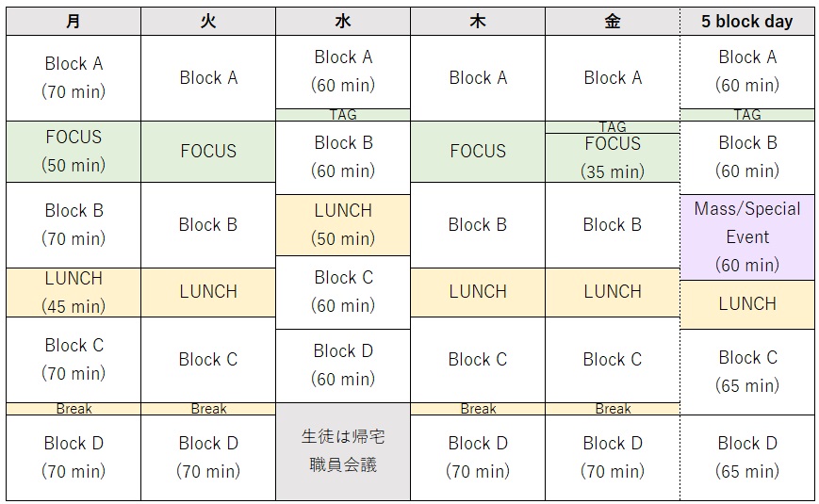Select Monday's LUNCH (45 min) cell
The width and height of the screenshot is (819, 504).
(x=74, y=292)
